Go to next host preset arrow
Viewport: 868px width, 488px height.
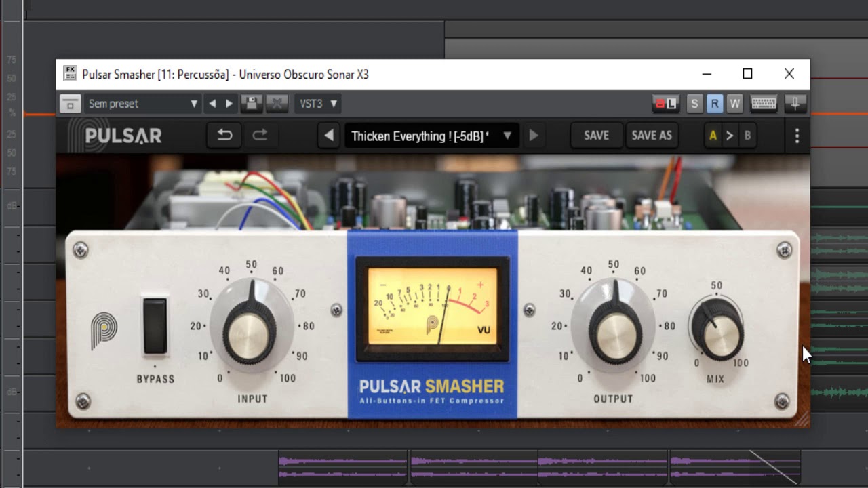point(229,104)
